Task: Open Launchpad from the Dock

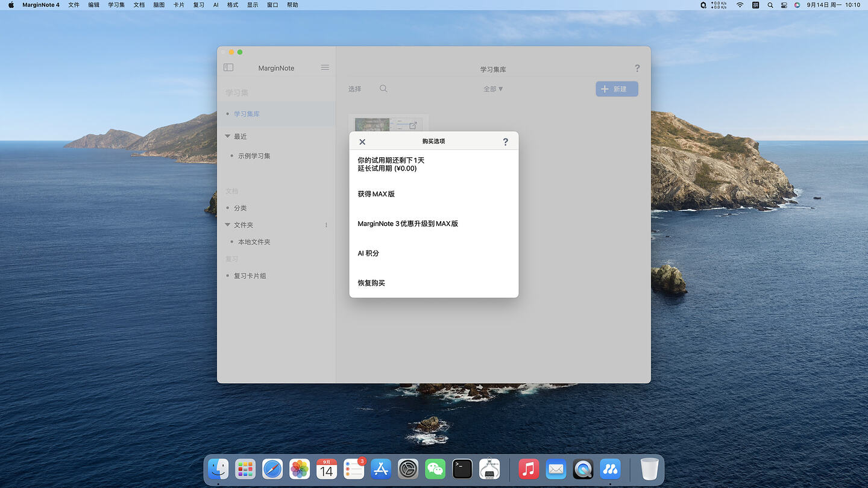Action: 245,468
